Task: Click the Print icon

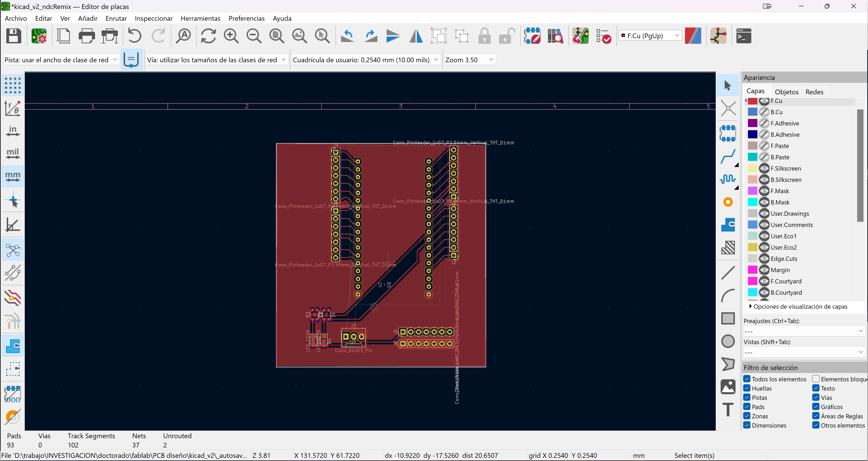Action: [x=87, y=36]
